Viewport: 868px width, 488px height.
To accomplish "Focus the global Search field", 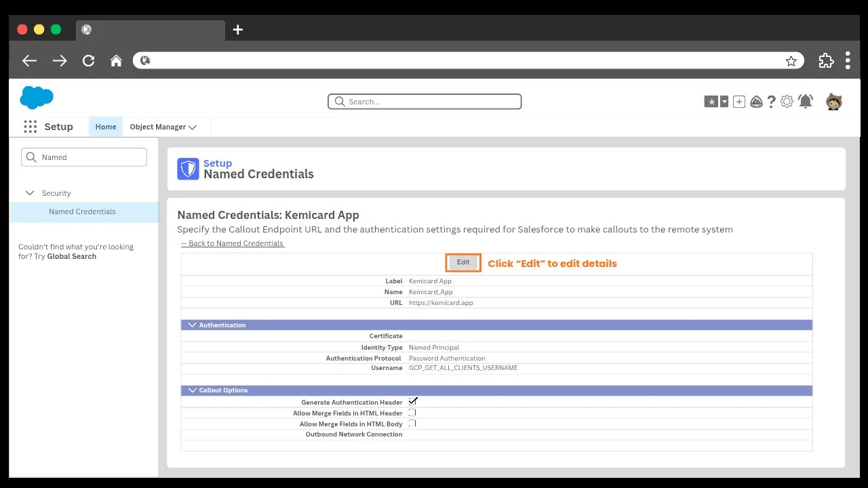I will point(425,102).
